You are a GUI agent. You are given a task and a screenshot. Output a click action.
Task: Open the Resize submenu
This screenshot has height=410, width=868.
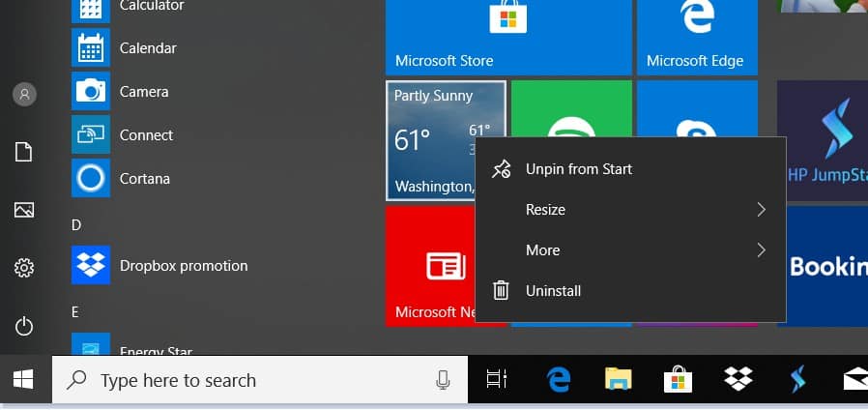click(x=630, y=210)
